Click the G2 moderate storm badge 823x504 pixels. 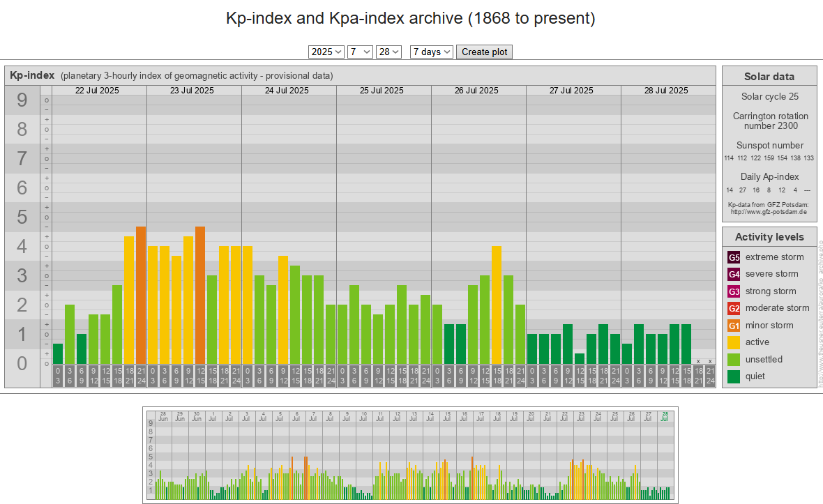tap(734, 308)
